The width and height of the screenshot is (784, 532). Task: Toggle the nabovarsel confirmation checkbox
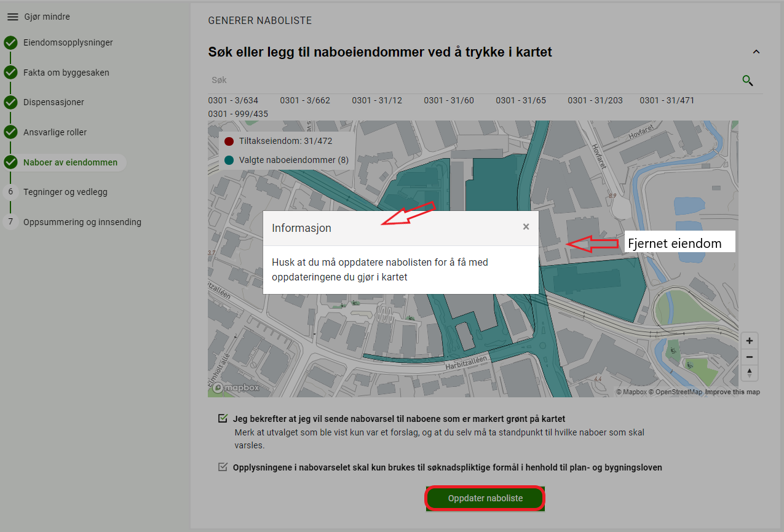223,419
